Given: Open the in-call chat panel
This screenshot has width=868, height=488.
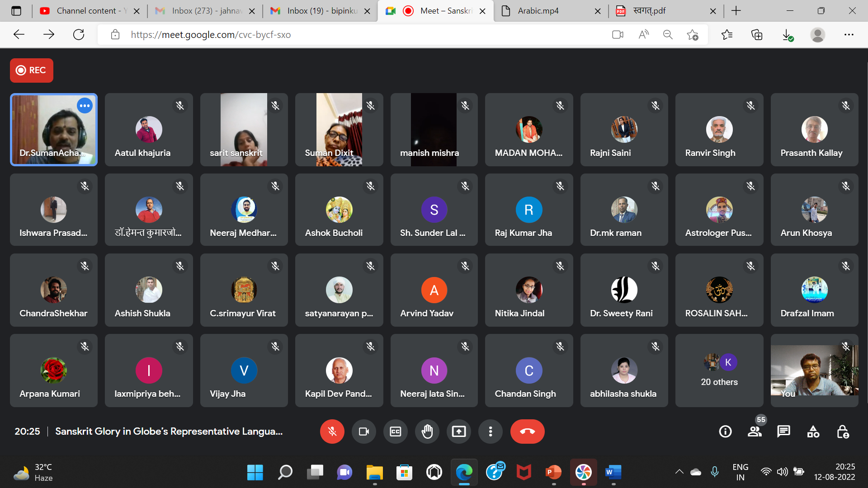Looking at the screenshot, I should click(x=783, y=432).
